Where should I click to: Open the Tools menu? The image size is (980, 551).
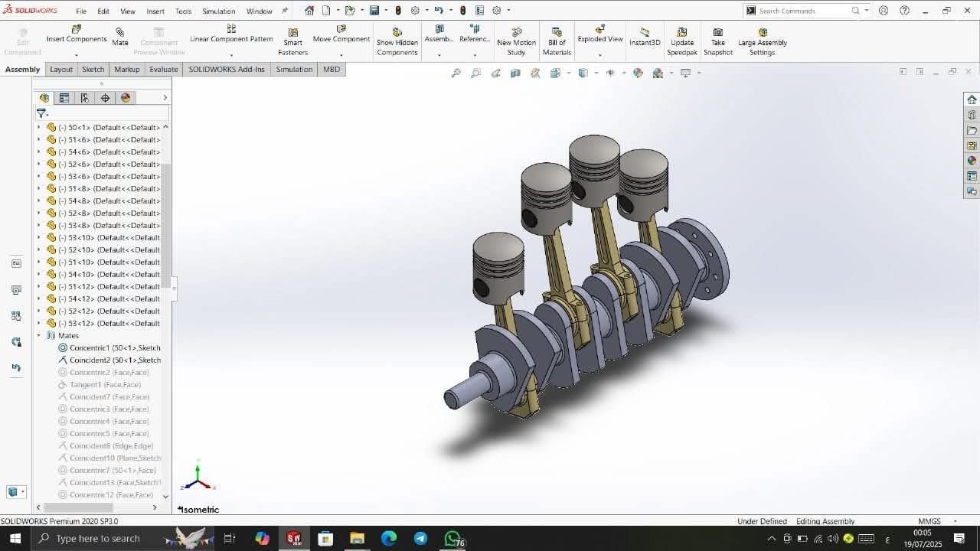point(183,11)
